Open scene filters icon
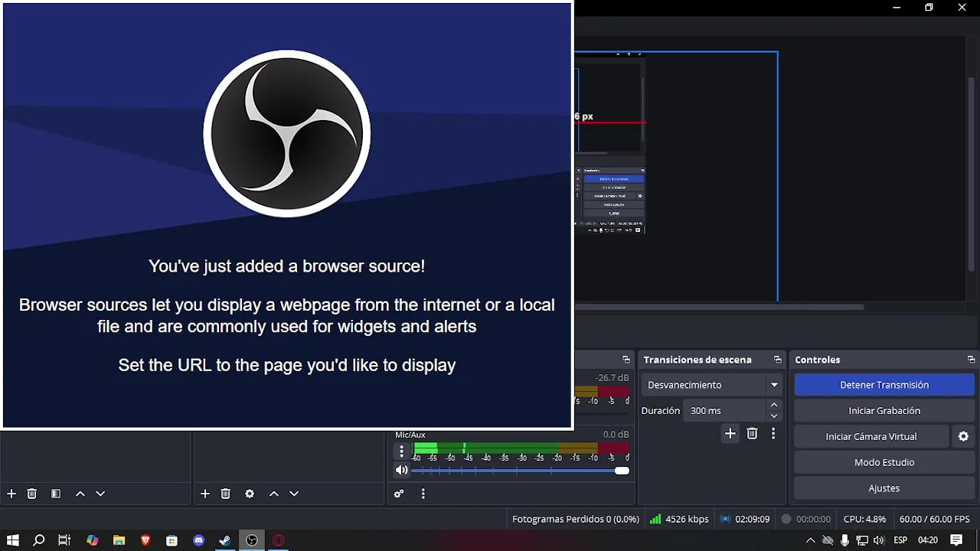 (56, 494)
